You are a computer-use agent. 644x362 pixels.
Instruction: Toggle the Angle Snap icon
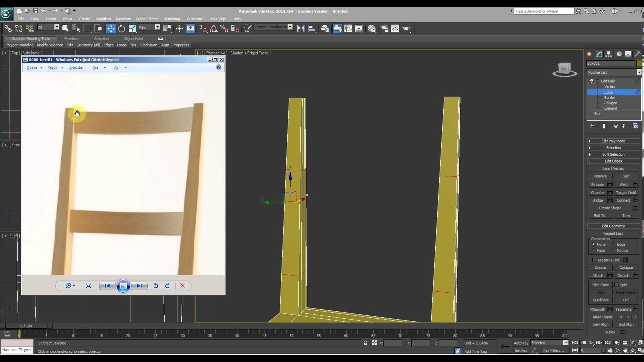214,28
